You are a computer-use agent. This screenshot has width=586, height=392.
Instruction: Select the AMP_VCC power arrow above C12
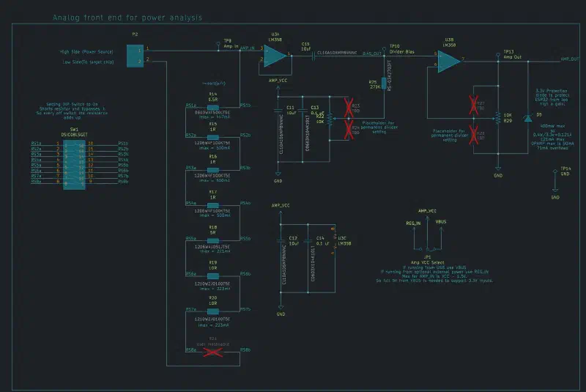pyautogui.click(x=281, y=214)
